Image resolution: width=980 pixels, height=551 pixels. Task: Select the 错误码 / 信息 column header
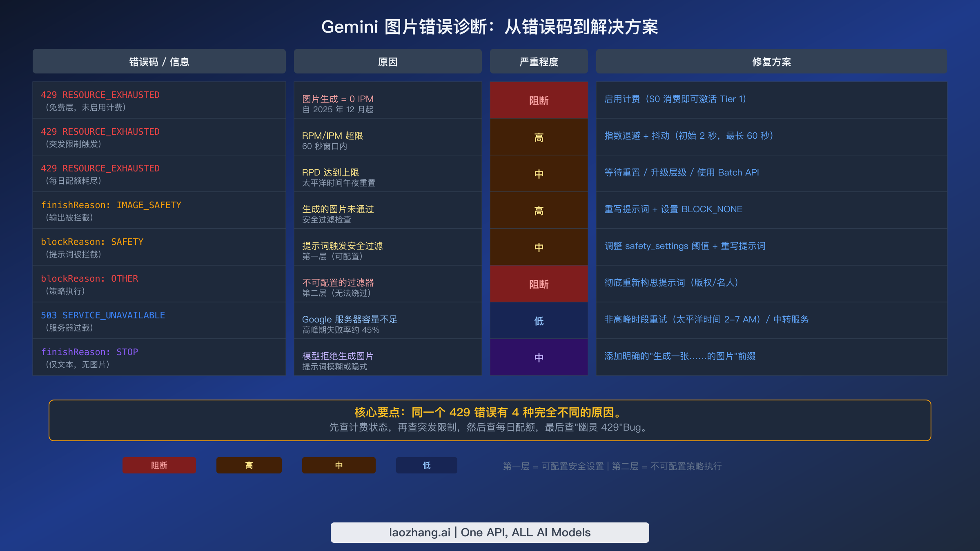click(159, 61)
